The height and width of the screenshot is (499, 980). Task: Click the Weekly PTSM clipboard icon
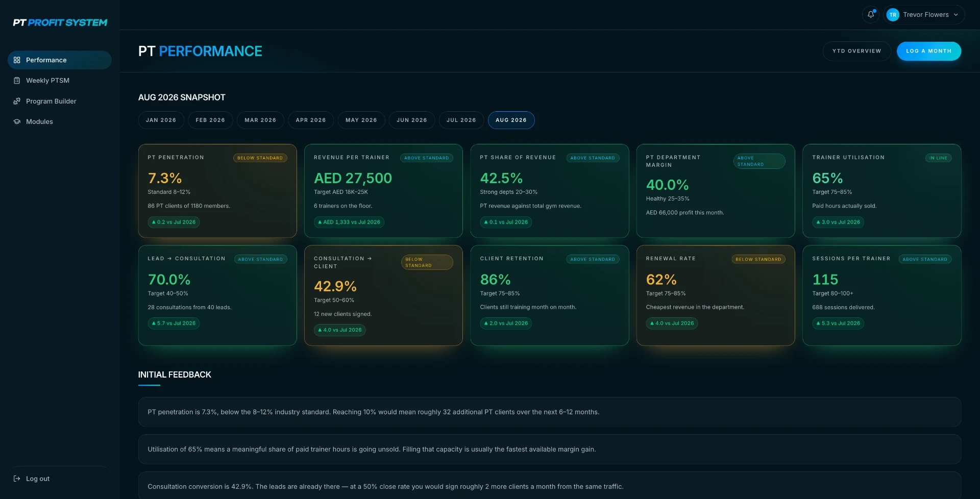point(17,81)
